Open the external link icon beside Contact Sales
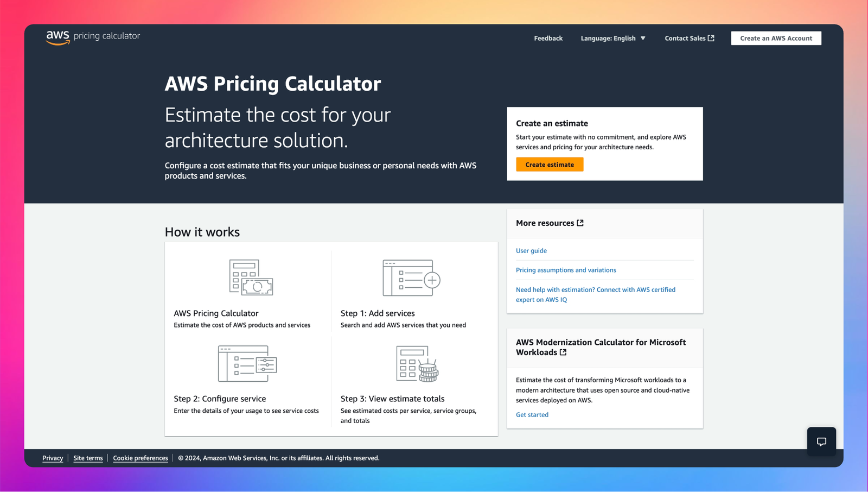The image size is (868, 492). click(711, 37)
